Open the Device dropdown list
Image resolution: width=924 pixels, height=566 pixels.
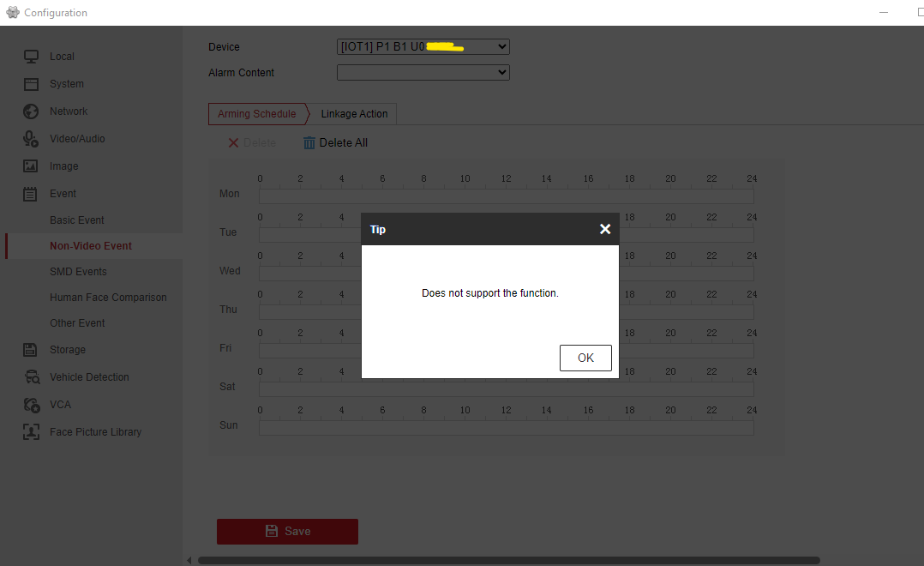click(423, 47)
